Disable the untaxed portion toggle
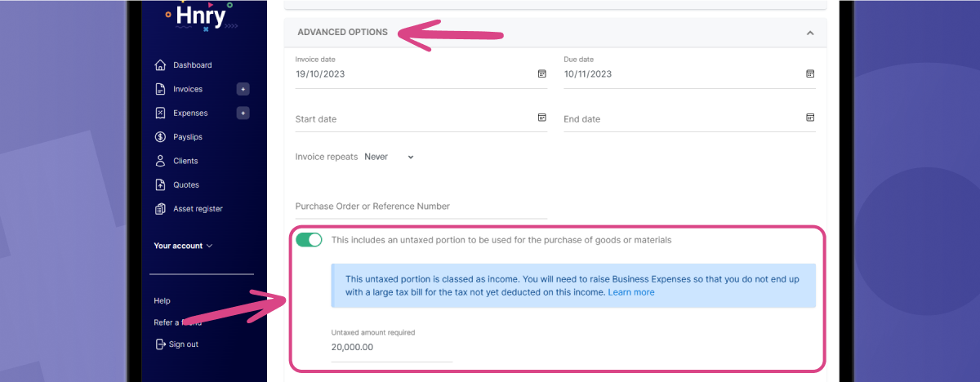Viewport: 980px width, 382px height. coord(309,240)
